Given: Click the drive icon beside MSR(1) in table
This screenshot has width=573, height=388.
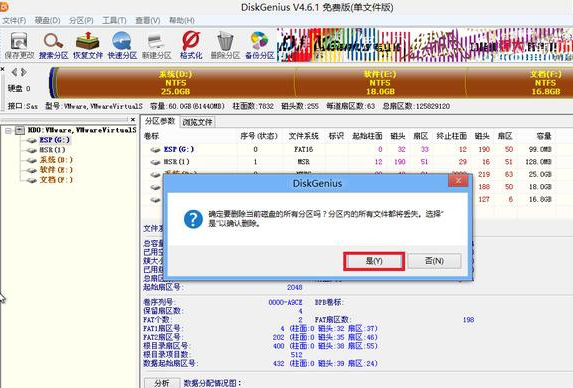Looking at the screenshot, I should 156,162.
